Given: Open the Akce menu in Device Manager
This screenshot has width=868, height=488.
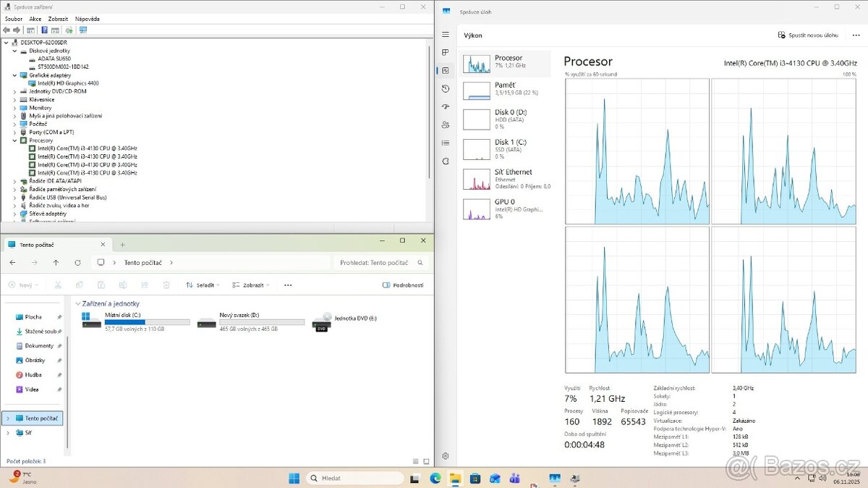Looking at the screenshot, I should pos(35,18).
